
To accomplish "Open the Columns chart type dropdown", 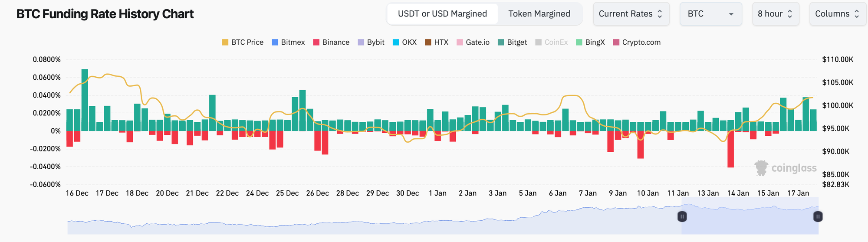I will [x=838, y=14].
